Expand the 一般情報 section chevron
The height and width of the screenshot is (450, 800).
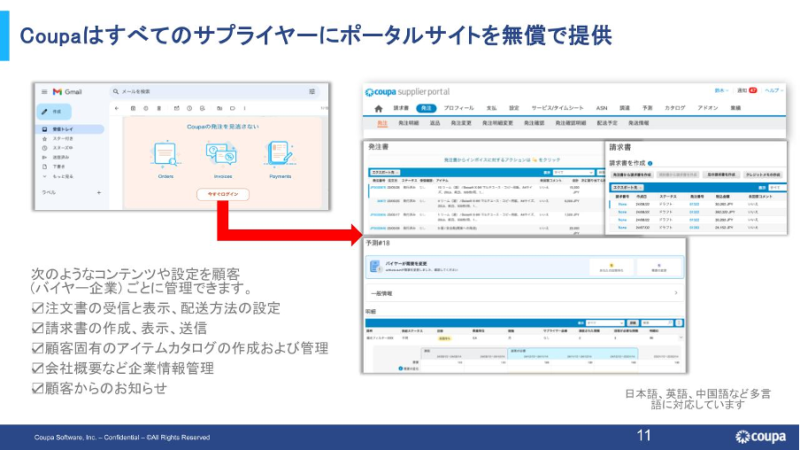(676, 293)
